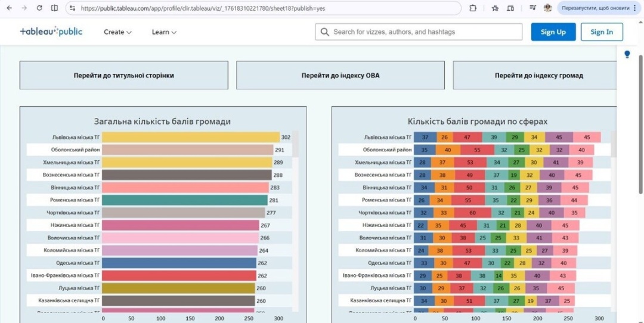Open the browser profile avatar

coord(547,8)
